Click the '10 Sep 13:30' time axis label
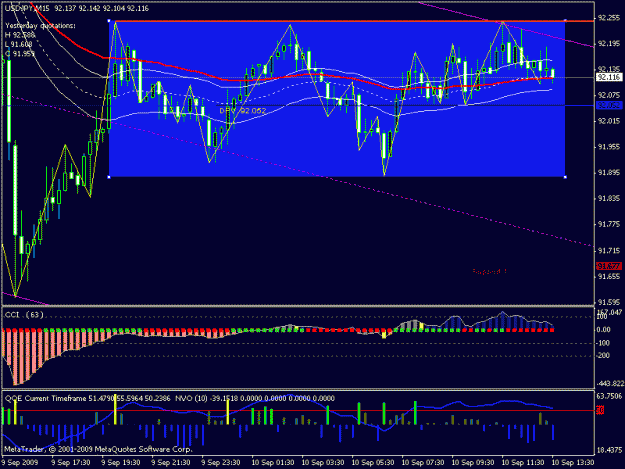Screen dimensions: 625x469 573,462
